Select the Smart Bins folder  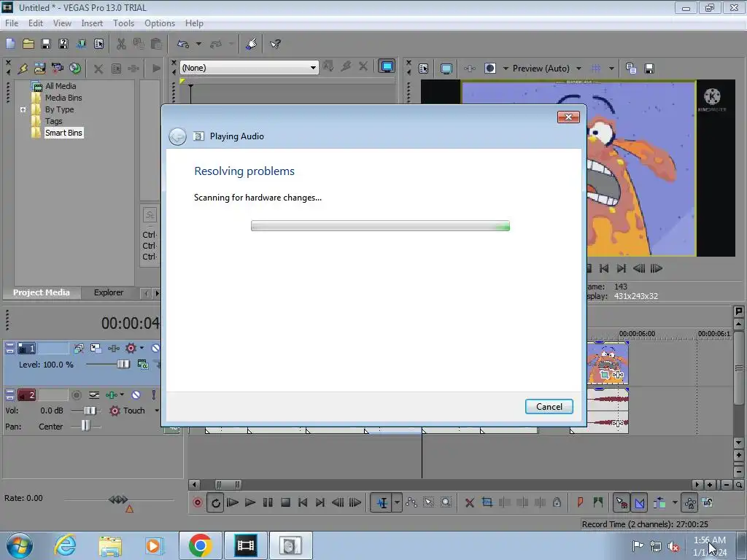tap(63, 133)
